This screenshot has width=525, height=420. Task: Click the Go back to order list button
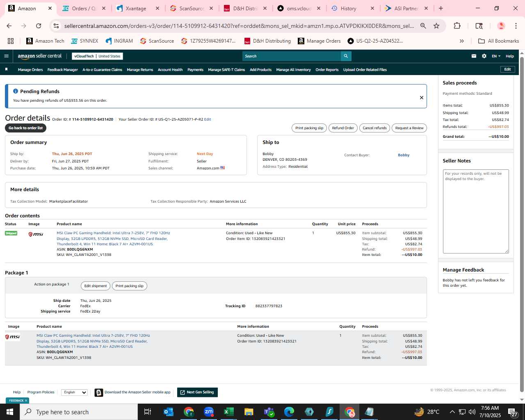coord(25,128)
